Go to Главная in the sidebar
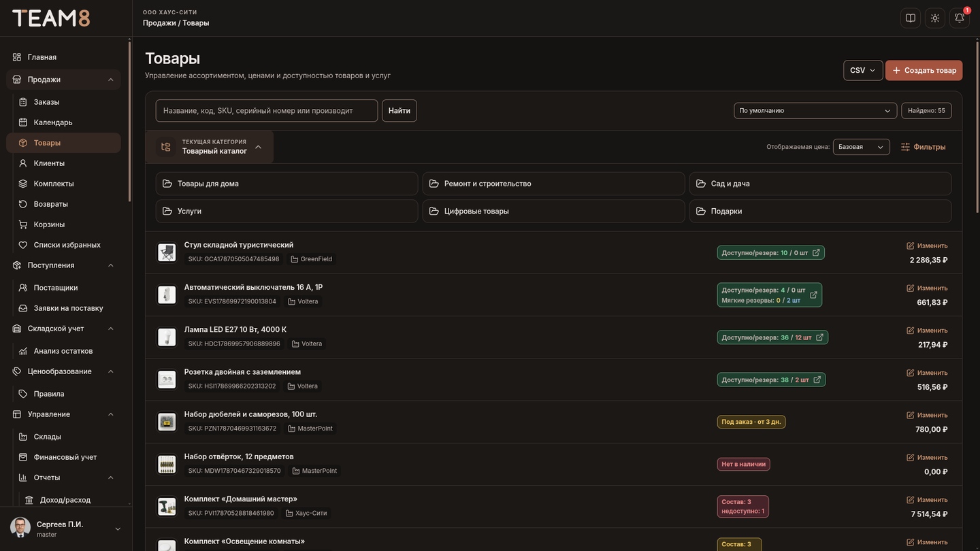Screen dimensions: 980x551 pos(63,57)
